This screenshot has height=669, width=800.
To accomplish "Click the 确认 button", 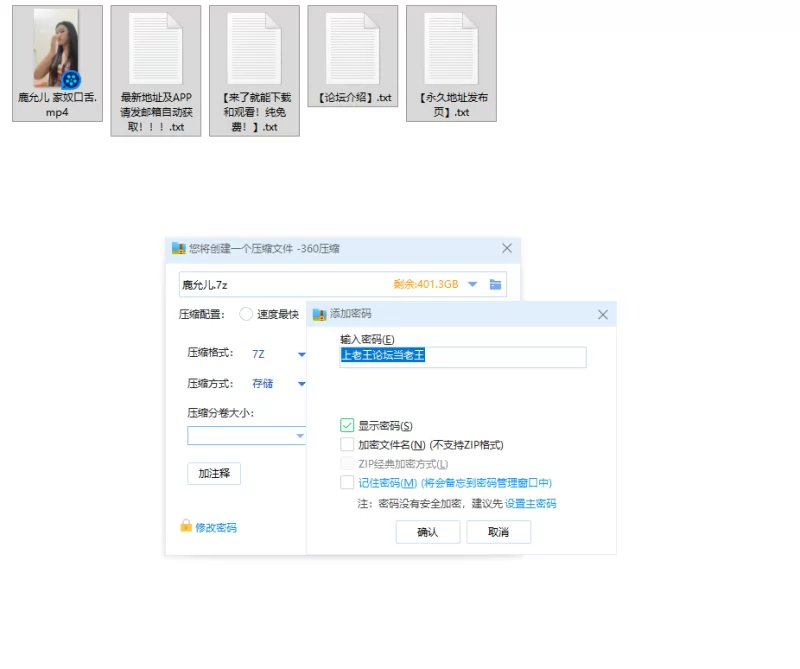I will 428,532.
